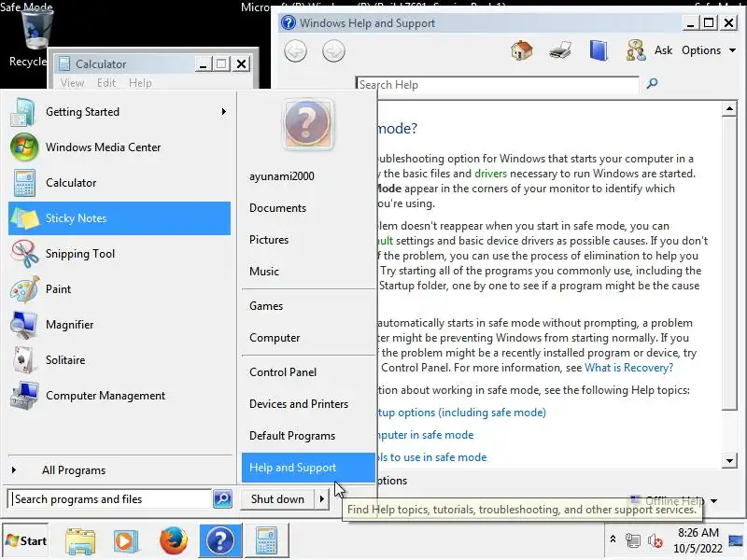Open View menu in Calculator window
The height and width of the screenshot is (560, 747).
(x=73, y=83)
